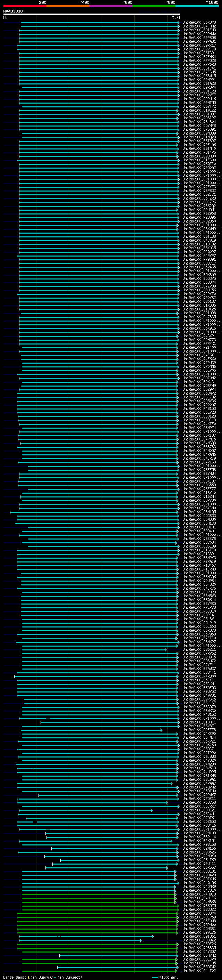Click the green alignment bar for UniRef100_A4HLE6
This screenshot has width=222, height=980.
coord(99,898)
